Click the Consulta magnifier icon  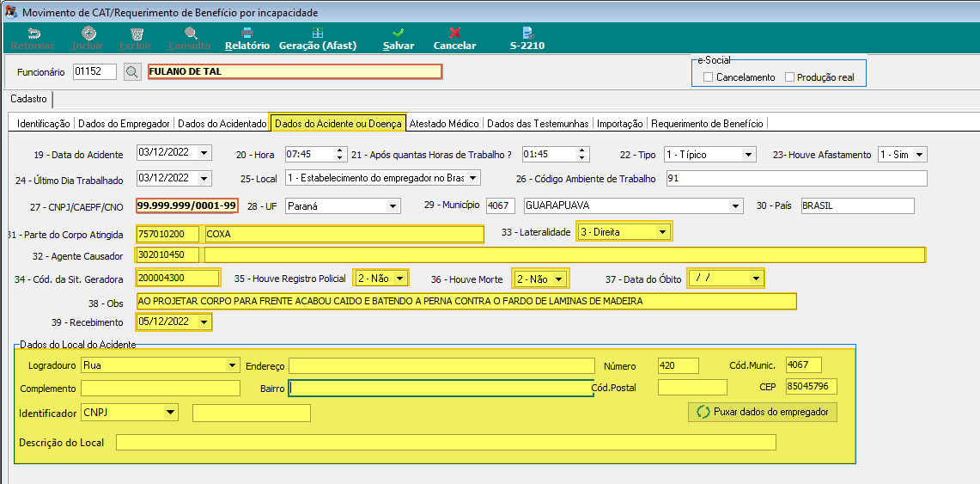[190, 34]
